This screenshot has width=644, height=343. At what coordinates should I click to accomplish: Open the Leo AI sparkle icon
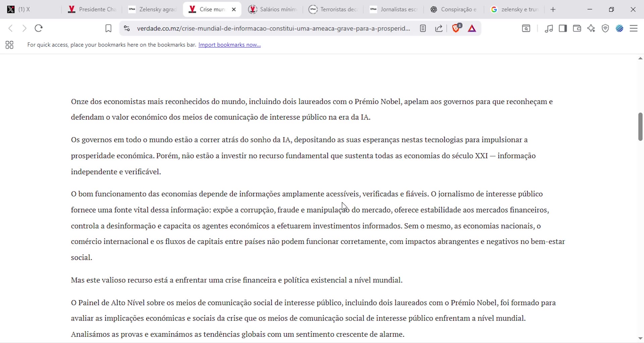pyautogui.click(x=591, y=29)
